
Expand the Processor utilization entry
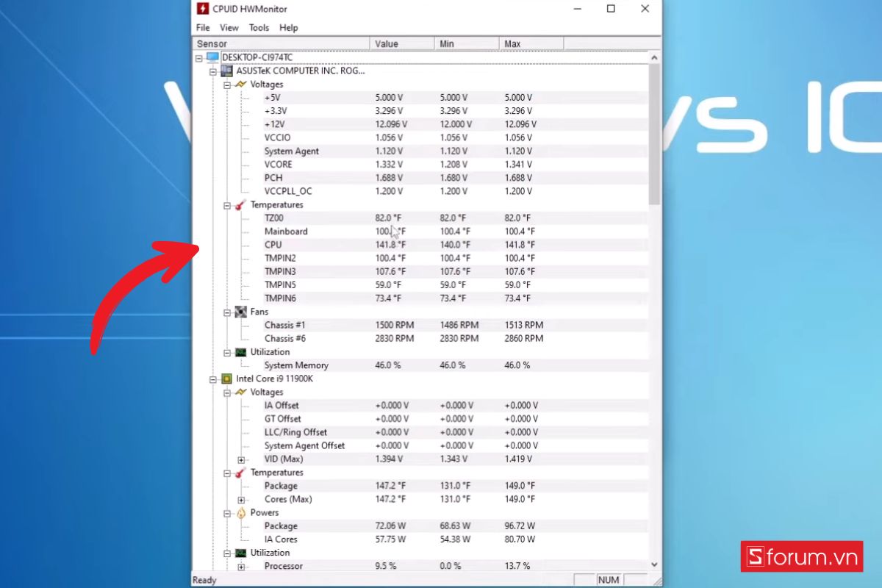(x=241, y=567)
